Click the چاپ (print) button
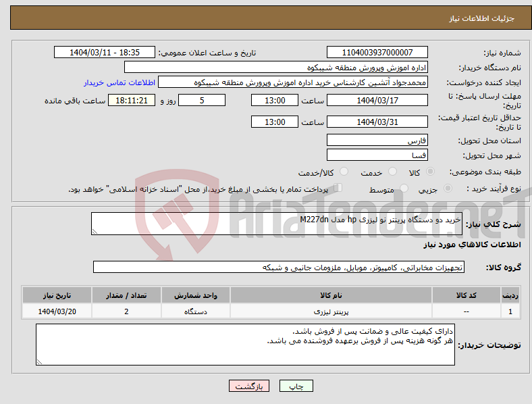Screen dimensions: 532x404 (296, 386)
